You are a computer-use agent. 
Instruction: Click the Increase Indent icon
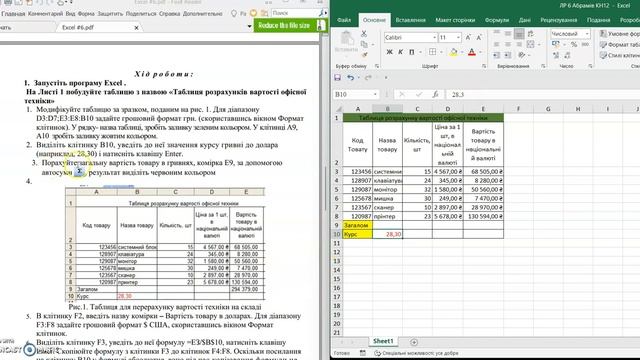(508, 55)
